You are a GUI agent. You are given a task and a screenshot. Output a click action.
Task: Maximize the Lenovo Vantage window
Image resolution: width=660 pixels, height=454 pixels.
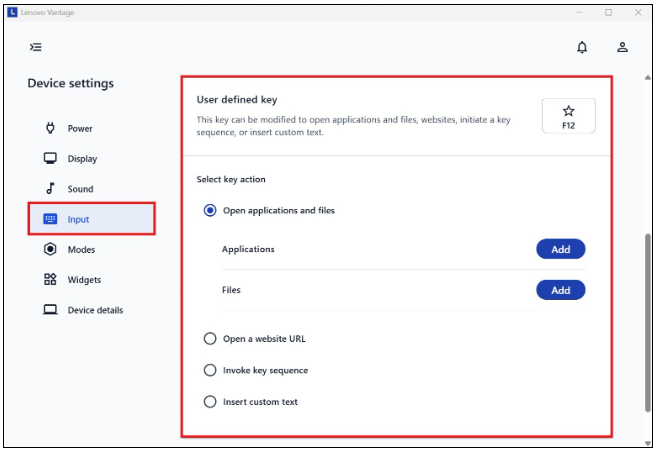(x=608, y=12)
